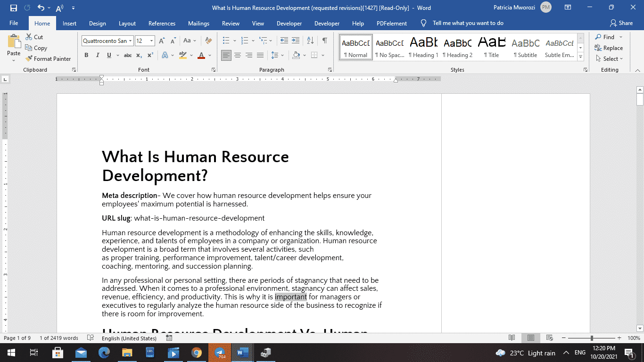Toggle strikethrough formatting
The width and height of the screenshot is (644, 362).
coord(127,55)
